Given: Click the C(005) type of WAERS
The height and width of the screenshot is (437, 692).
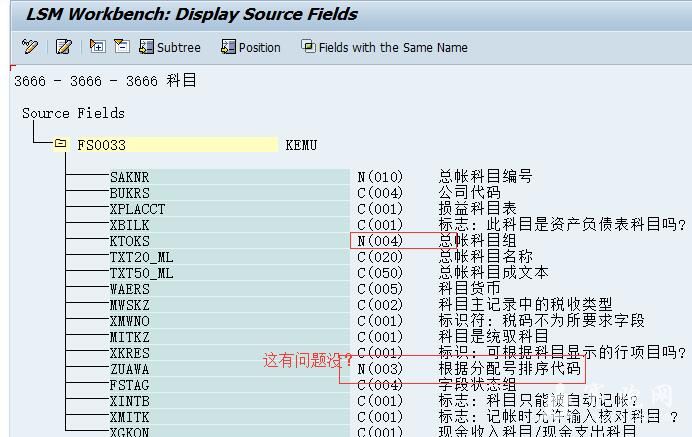Looking at the screenshot, I should [380, 289].
